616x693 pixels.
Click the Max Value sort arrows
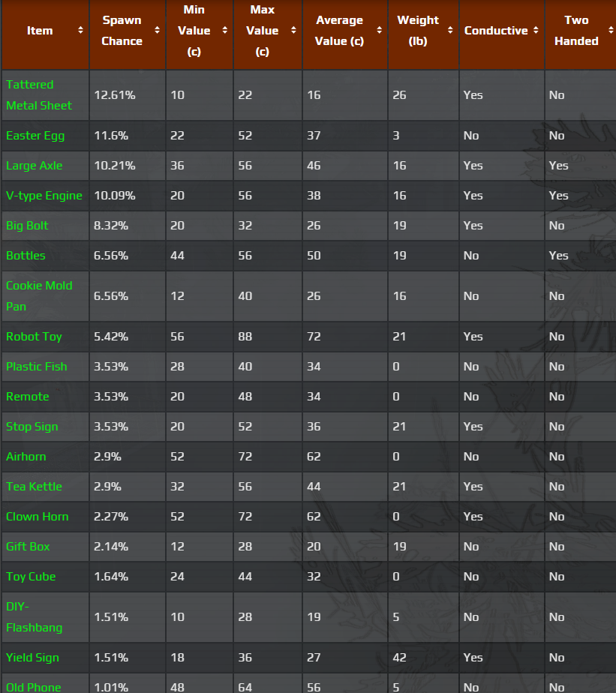click(294, 31)
